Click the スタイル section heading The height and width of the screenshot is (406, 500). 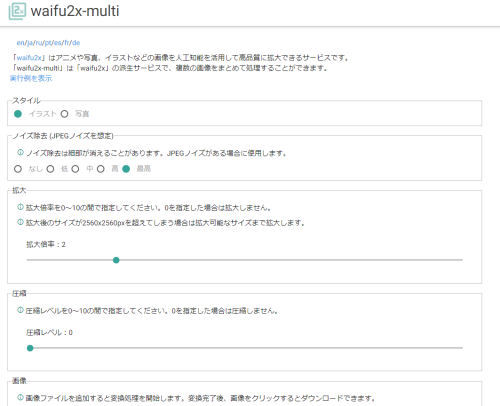click(x=26, y=100)
